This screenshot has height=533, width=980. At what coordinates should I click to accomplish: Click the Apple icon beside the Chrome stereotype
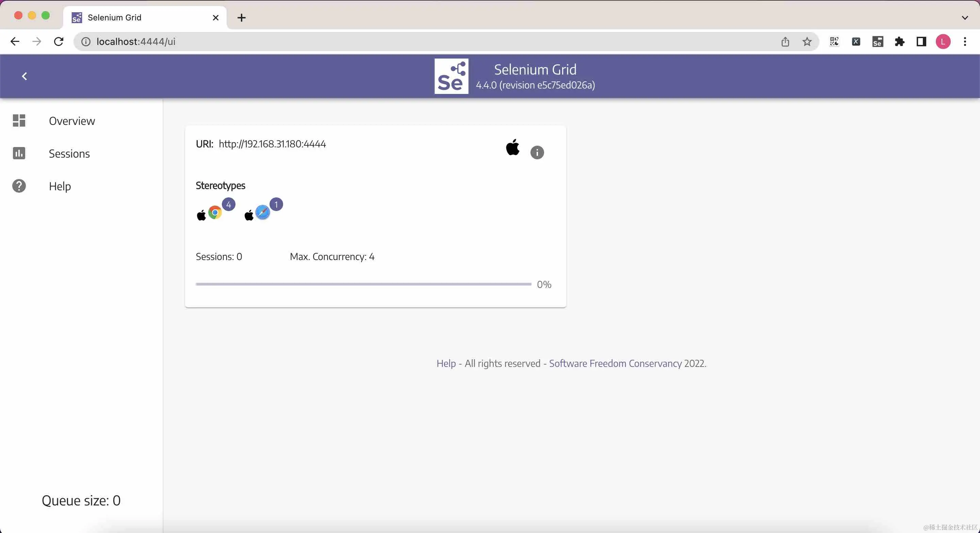point(201,215)
